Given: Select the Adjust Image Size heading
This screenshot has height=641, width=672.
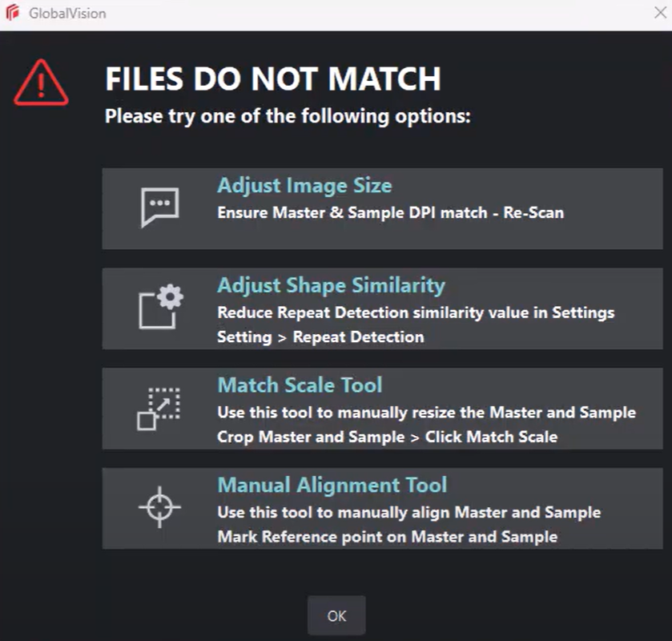Looking at the screenshot, I should [x=304, y=186].
